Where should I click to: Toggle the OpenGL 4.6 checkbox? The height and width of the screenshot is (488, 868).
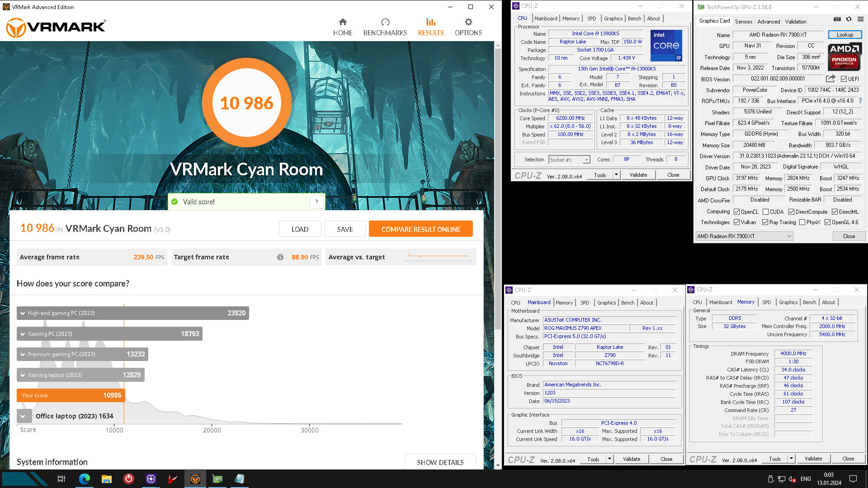point(827,222)
